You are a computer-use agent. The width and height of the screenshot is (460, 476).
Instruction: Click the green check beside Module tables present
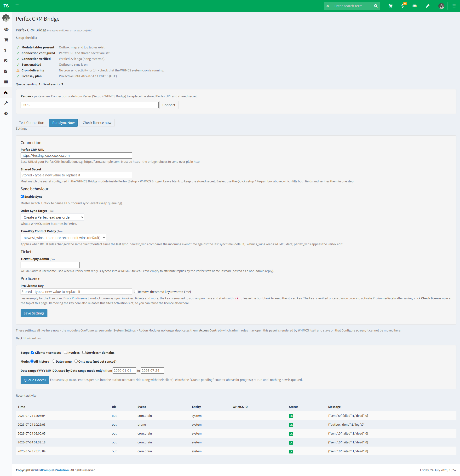[18, 47]
